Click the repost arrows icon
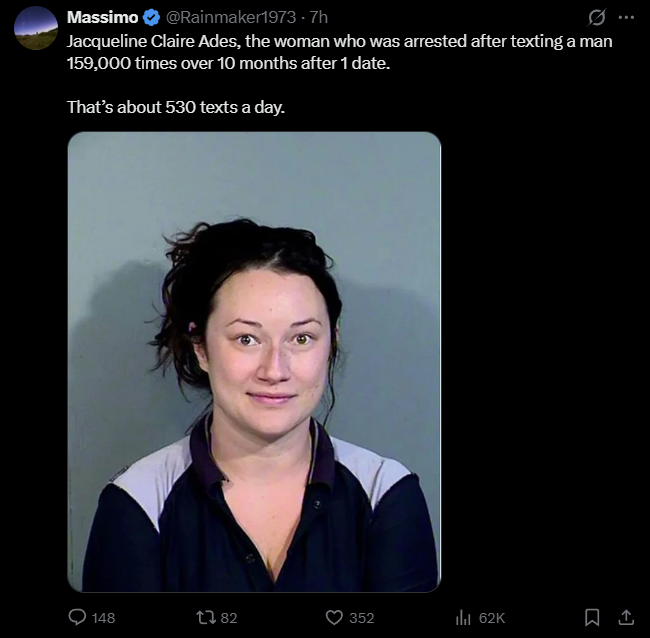 coord(206,618)
